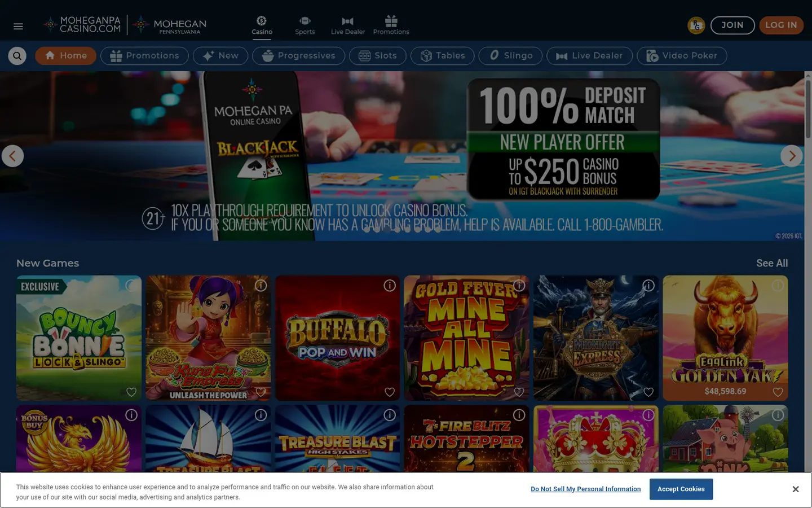Click the LOG IN button
This screenshot has height=508, width=812.
(781, 25)
